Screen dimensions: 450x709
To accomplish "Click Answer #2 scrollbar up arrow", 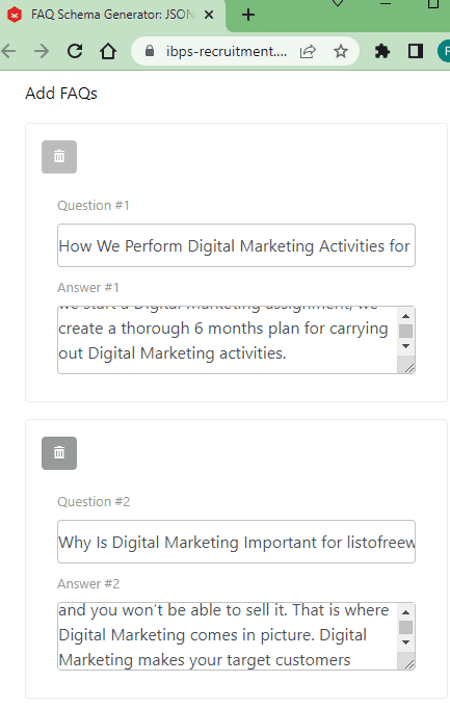I will (x=406, y=612).
